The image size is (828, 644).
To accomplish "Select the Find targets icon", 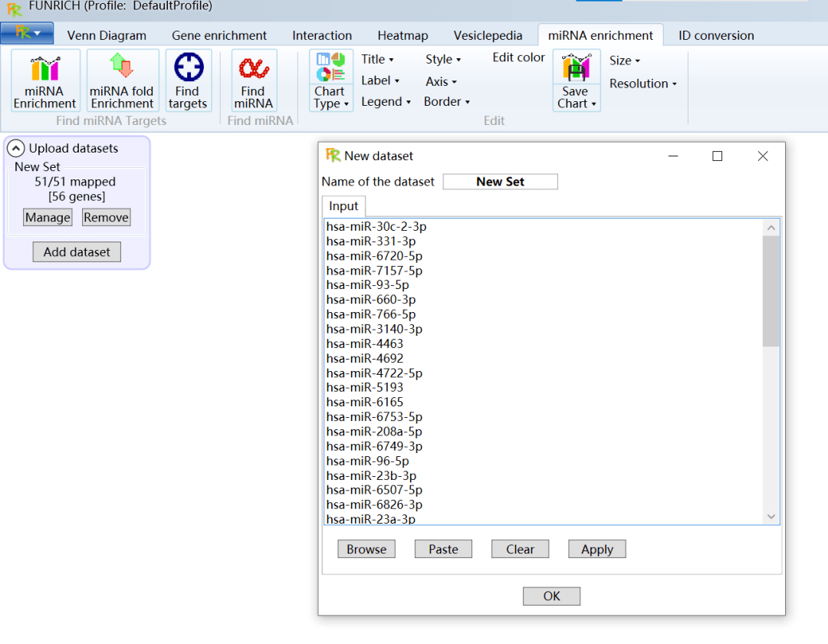I will [x=188, y=80].
